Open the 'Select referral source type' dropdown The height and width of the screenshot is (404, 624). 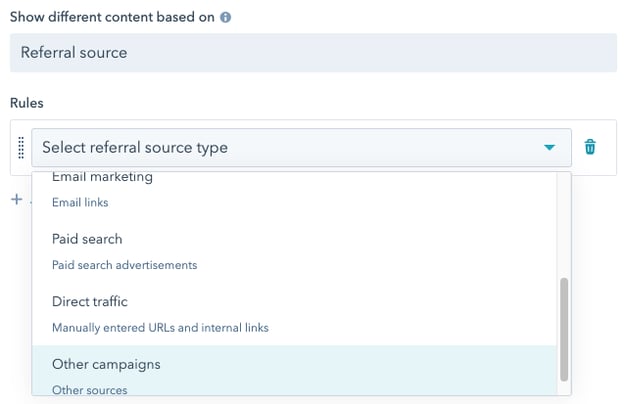(x=290, y=148)
